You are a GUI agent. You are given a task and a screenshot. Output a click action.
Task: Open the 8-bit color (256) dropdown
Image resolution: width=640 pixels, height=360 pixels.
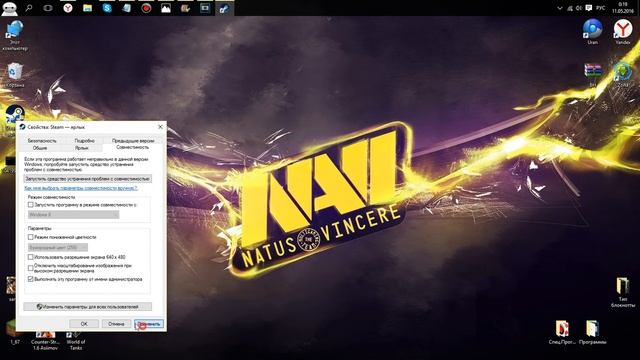tap(58, 247)
